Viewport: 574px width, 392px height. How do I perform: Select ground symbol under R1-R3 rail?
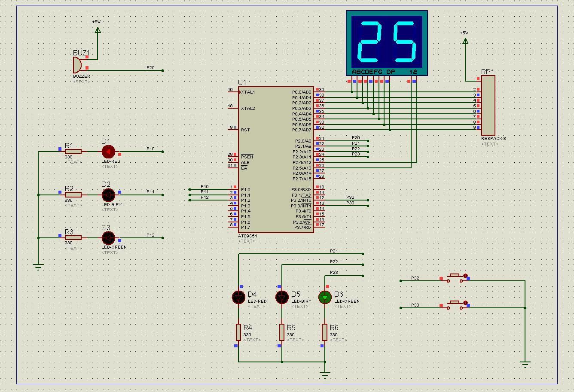pos(38,268)
